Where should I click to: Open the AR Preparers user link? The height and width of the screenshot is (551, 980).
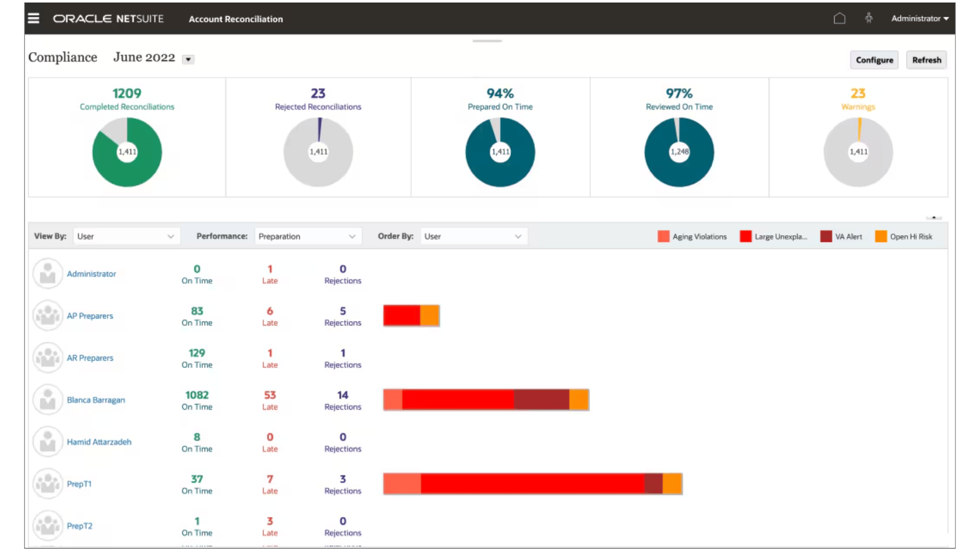pos(90,358)
